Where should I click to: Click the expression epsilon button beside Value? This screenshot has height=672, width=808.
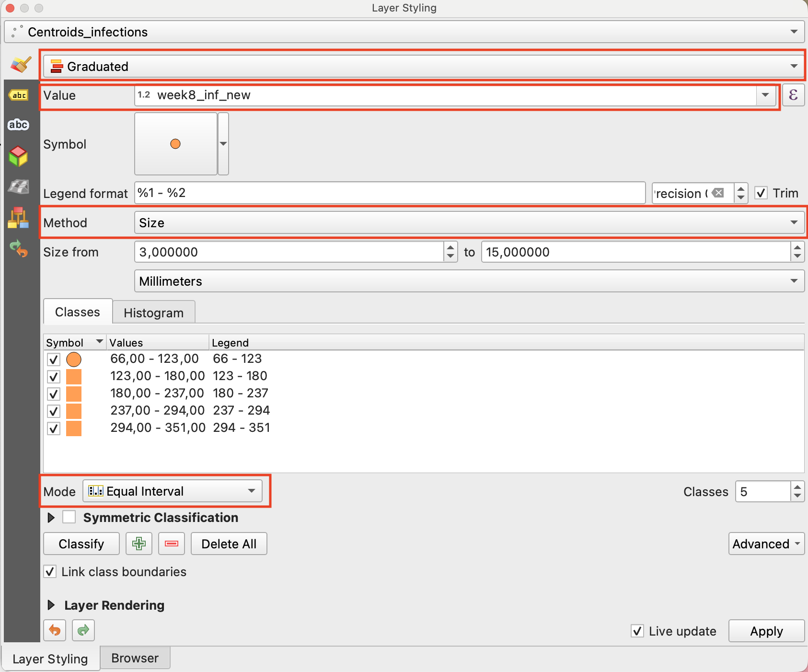click(793, 95)
